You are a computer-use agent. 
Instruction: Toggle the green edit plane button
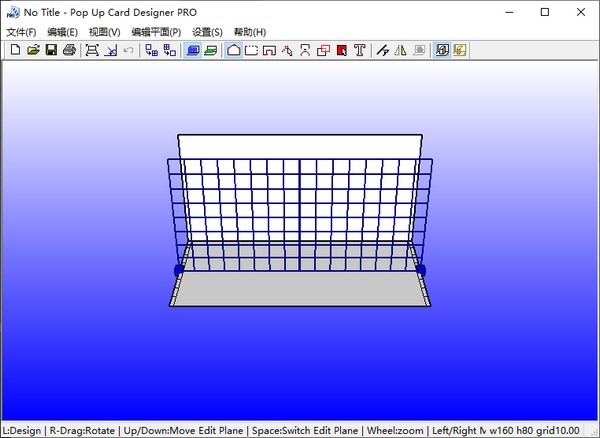click(211, 50)
